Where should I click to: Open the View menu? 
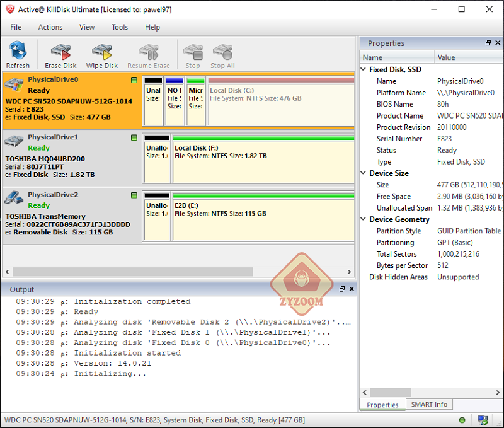87,27
